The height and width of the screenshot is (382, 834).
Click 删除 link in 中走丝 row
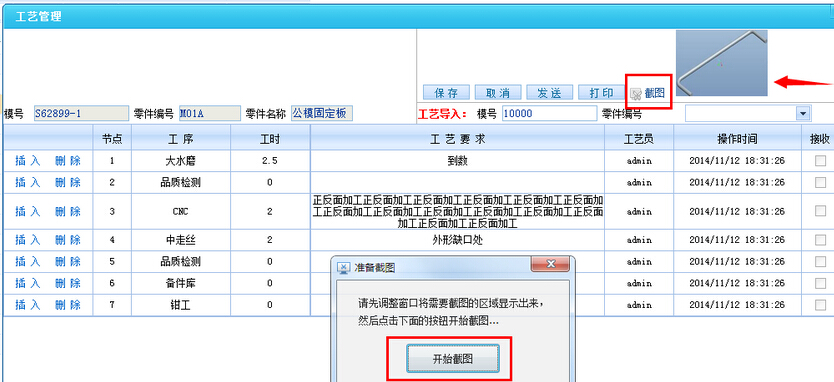pos(68,240)
